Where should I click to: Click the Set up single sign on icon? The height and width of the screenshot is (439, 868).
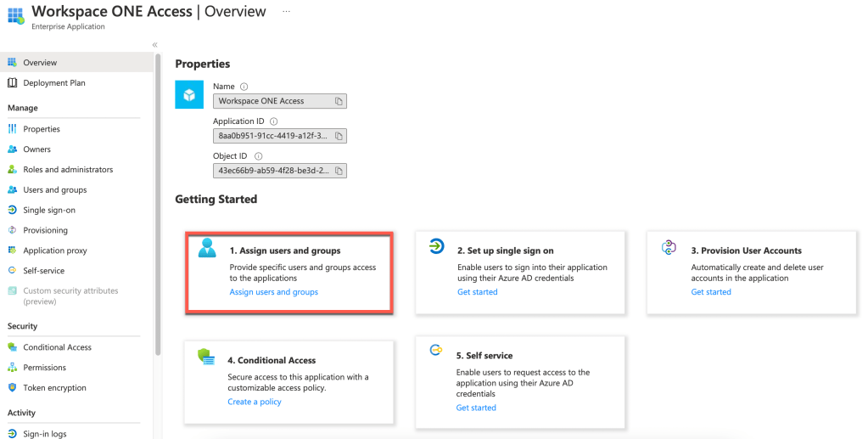[x=436, y=247]
